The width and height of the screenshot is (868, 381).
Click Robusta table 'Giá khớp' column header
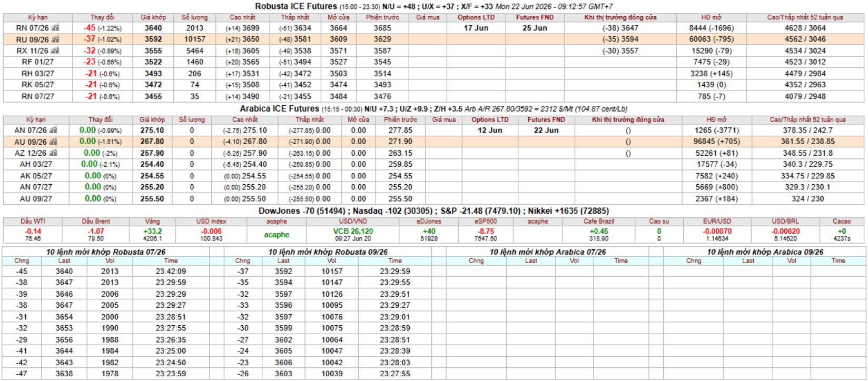(153, 17)
